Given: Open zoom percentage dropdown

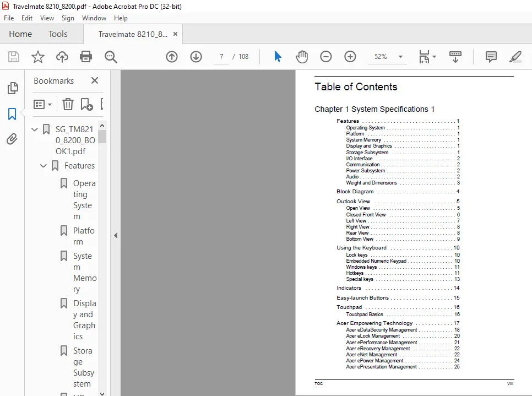Looking at the screenshot, I should coord(400,57).
